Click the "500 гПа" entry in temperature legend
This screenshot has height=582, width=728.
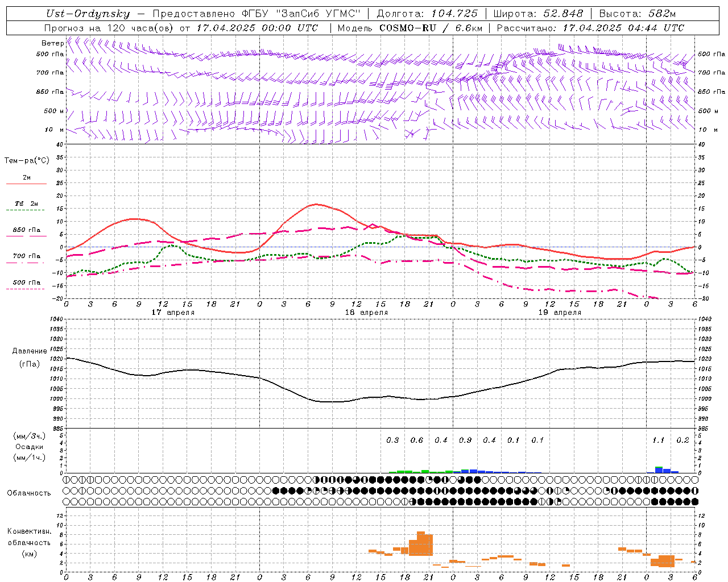(26, 282)
